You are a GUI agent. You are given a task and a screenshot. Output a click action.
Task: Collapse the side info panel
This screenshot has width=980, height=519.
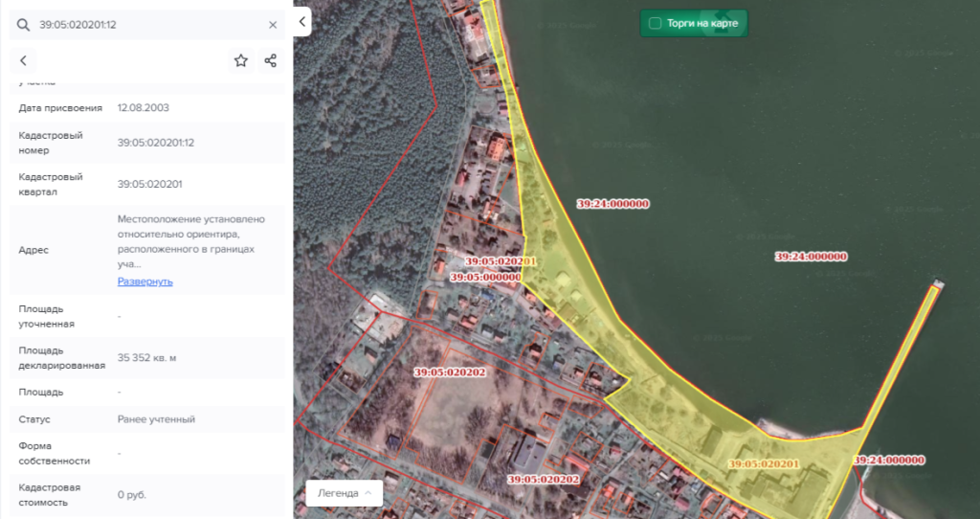coord(302,20)
